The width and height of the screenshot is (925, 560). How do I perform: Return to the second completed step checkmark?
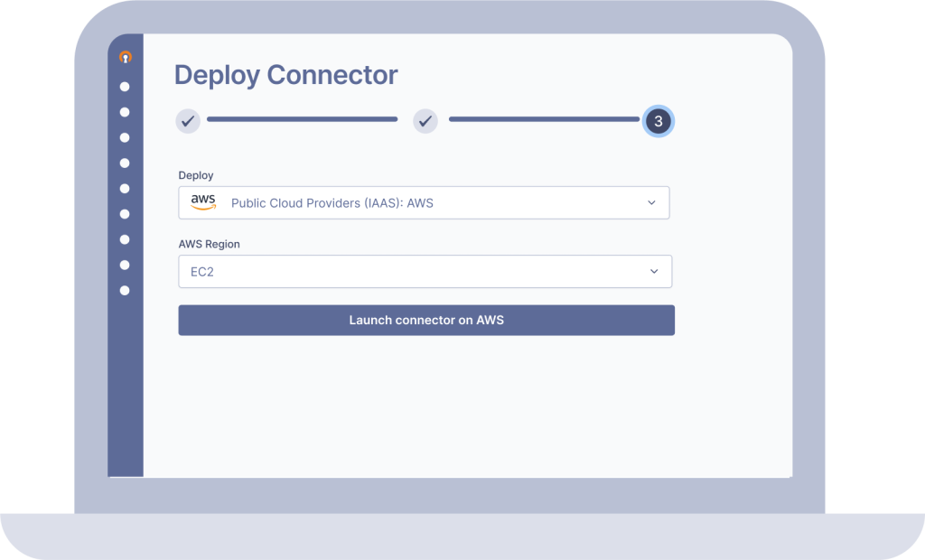tap(425, 120)
